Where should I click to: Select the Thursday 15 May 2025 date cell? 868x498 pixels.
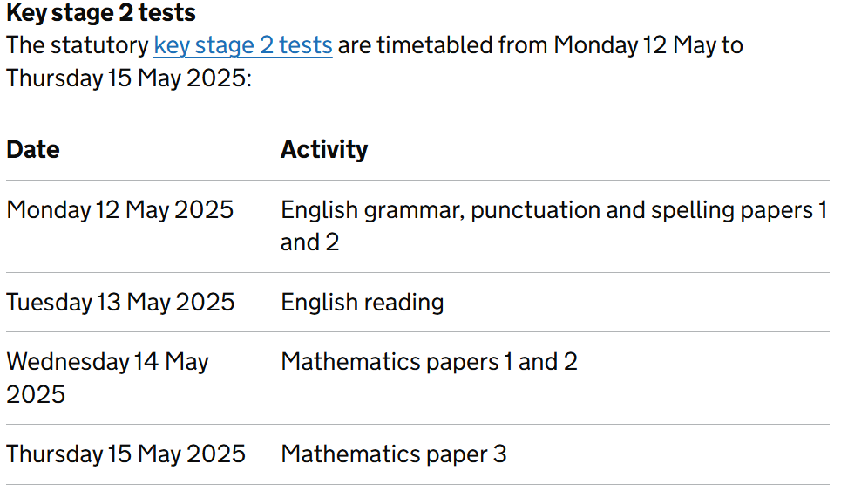(x=126, y=454)
